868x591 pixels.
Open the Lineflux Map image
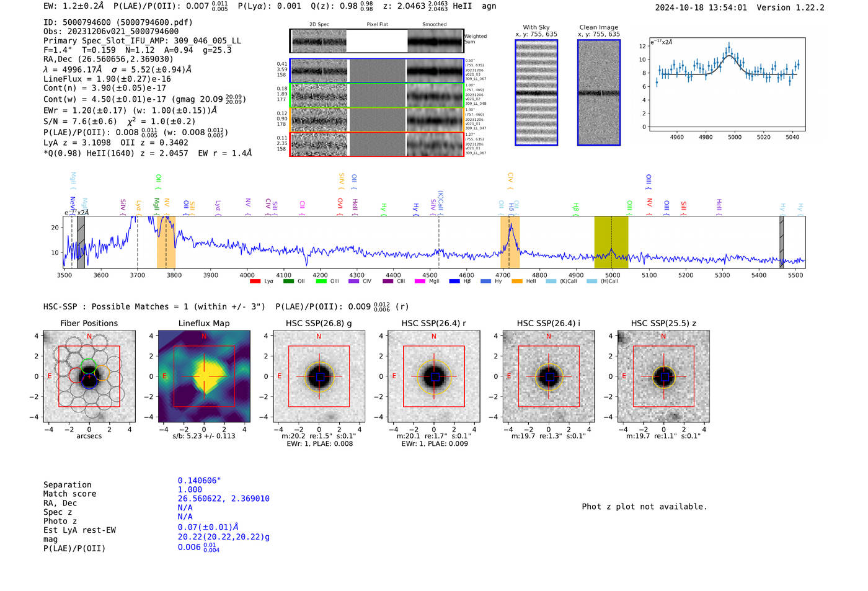tap(204, 376)
